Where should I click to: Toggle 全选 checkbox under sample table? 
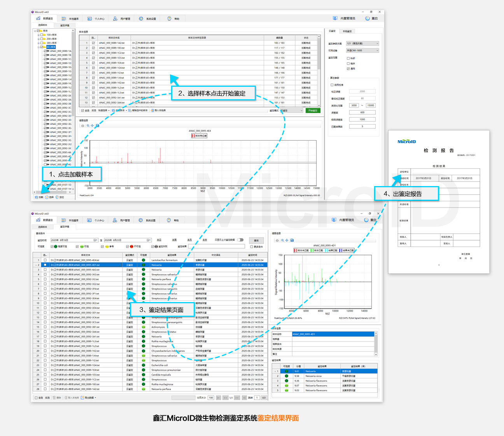(x=82, y=111)
